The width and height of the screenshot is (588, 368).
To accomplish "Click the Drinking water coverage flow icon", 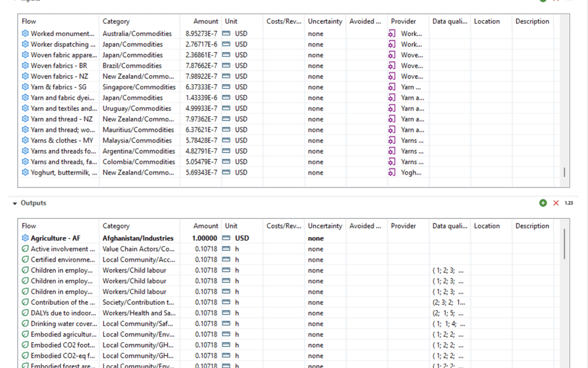I will (x=25, y=324).
